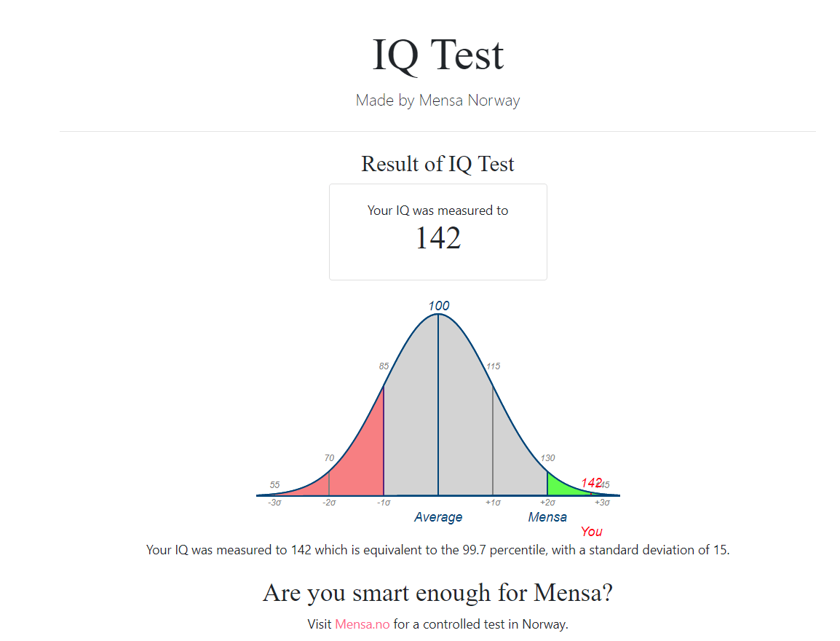This screenshot has height=641, width=840.
Task: Click the measured IQ score 142
Action: coord(437,238)
